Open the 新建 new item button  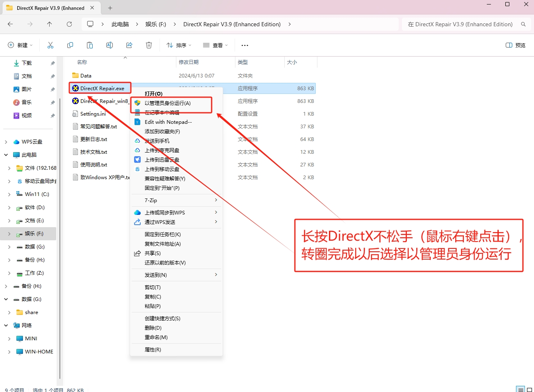pos(20,45)
